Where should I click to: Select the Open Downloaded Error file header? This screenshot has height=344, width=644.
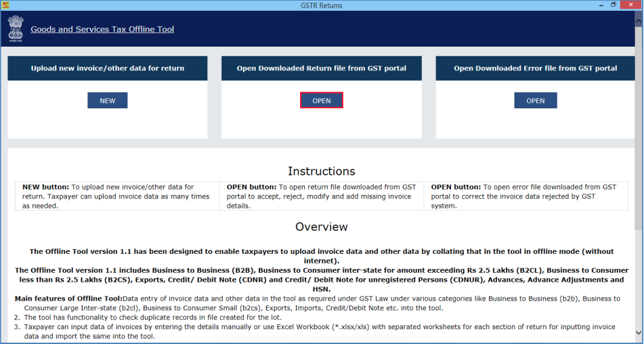535,68
